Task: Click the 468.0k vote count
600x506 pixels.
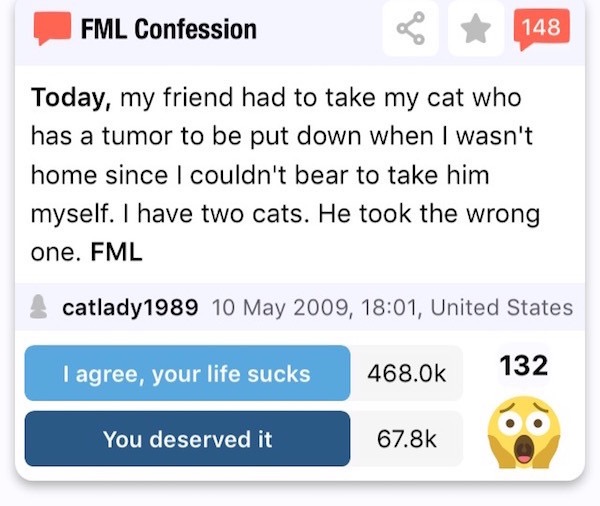Action: coord(406,373)
